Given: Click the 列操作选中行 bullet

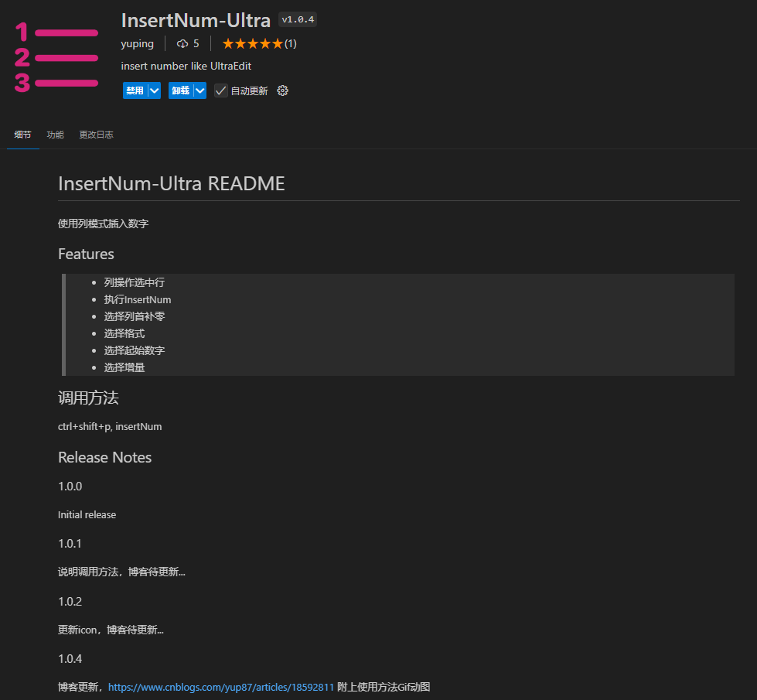Looking at the screenshot, I should 135,282.
